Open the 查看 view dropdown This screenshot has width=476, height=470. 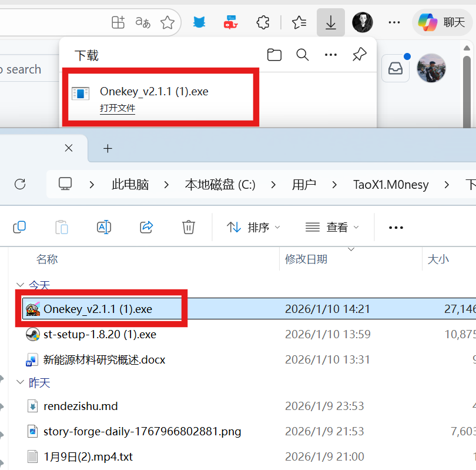[332, 227]
